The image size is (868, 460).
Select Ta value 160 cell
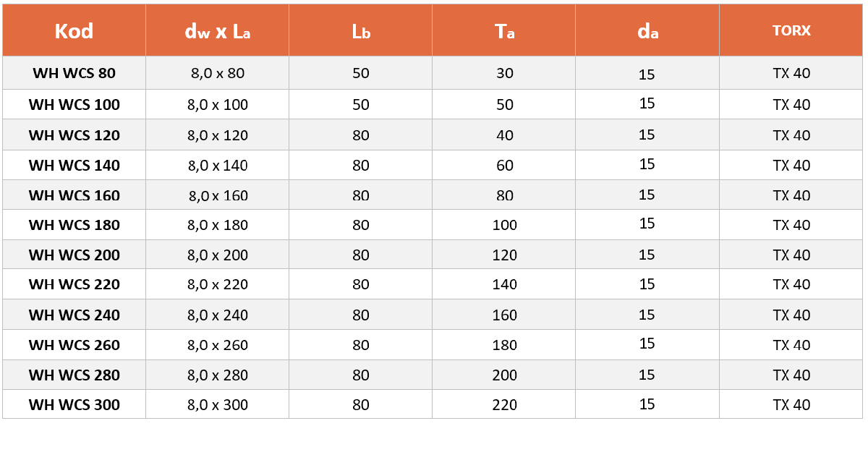coord(504,315)
